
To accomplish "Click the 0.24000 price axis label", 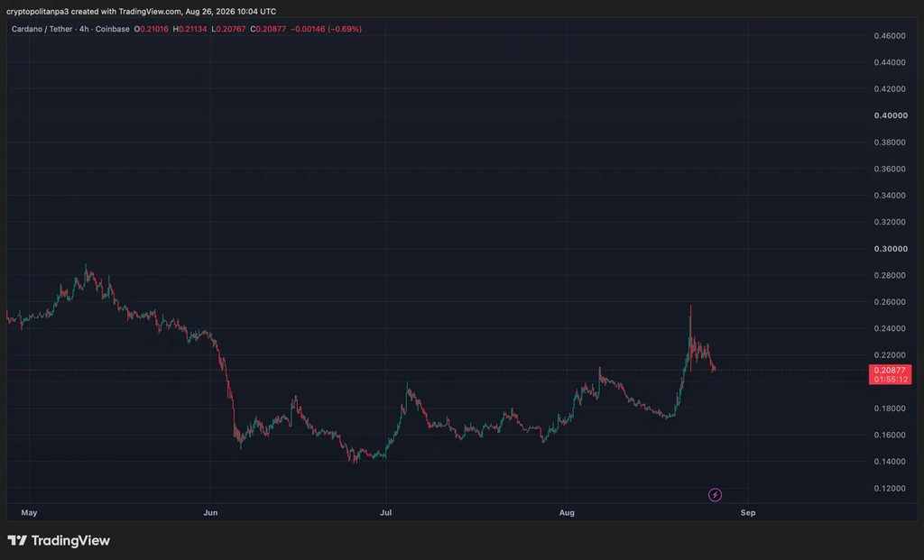I will (890, 328).
